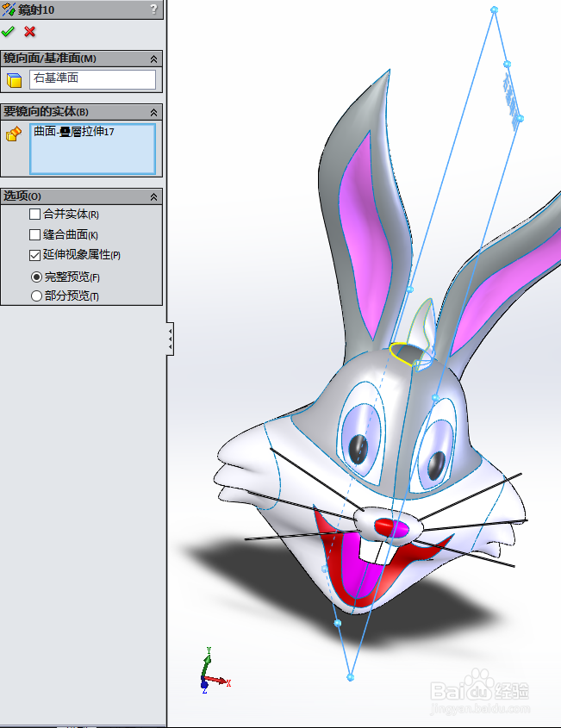Collapse the 要镜向的实体(B) section

[x=153, y=112]
